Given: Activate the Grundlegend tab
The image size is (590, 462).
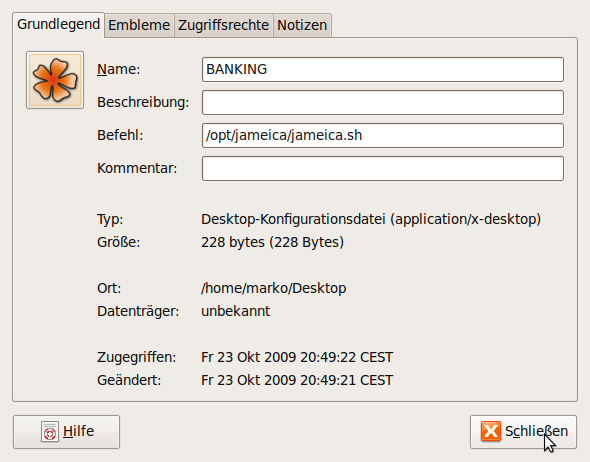Looking at the screenshot, I should pyautogui.click(x=58, y=24).
